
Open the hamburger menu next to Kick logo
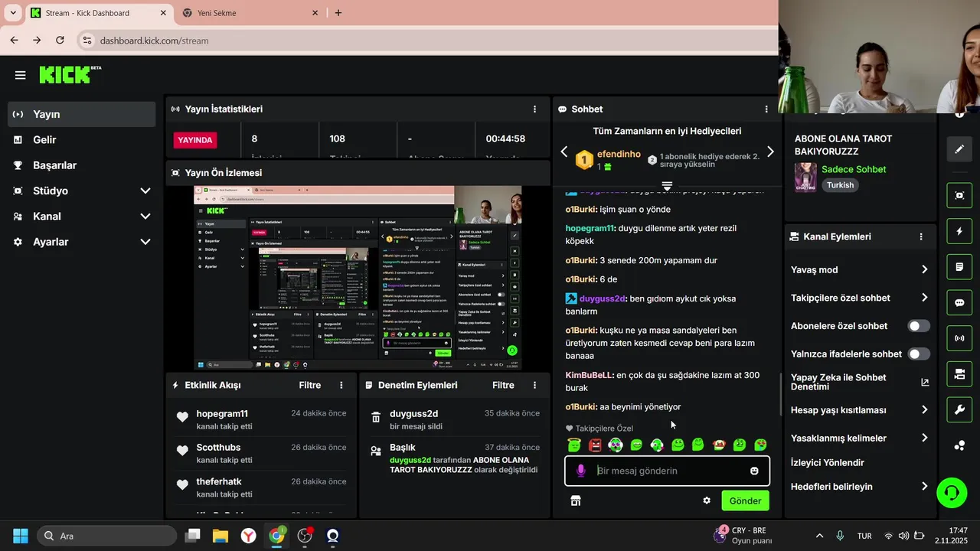(x=21, y=75)
